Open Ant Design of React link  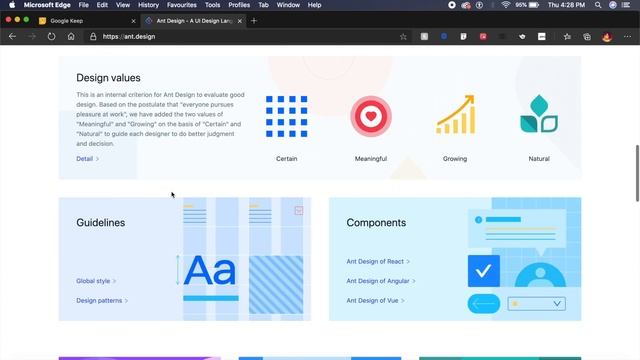378,261
